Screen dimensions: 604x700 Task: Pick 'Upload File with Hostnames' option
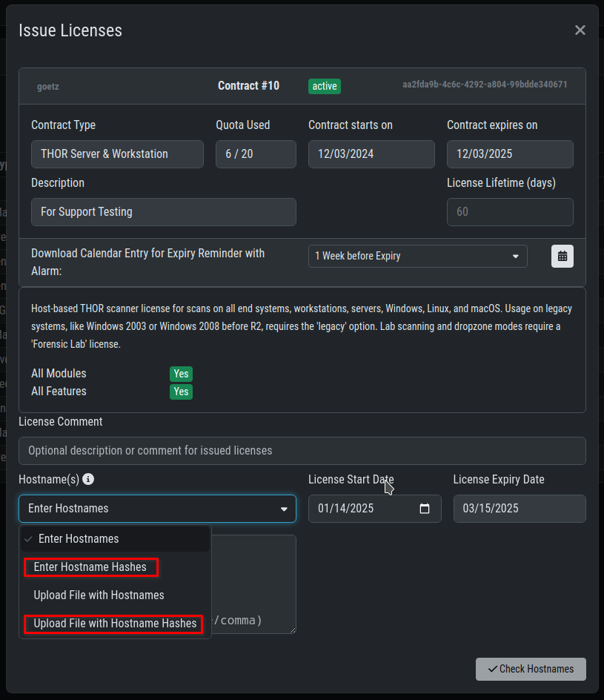[99, 595]
